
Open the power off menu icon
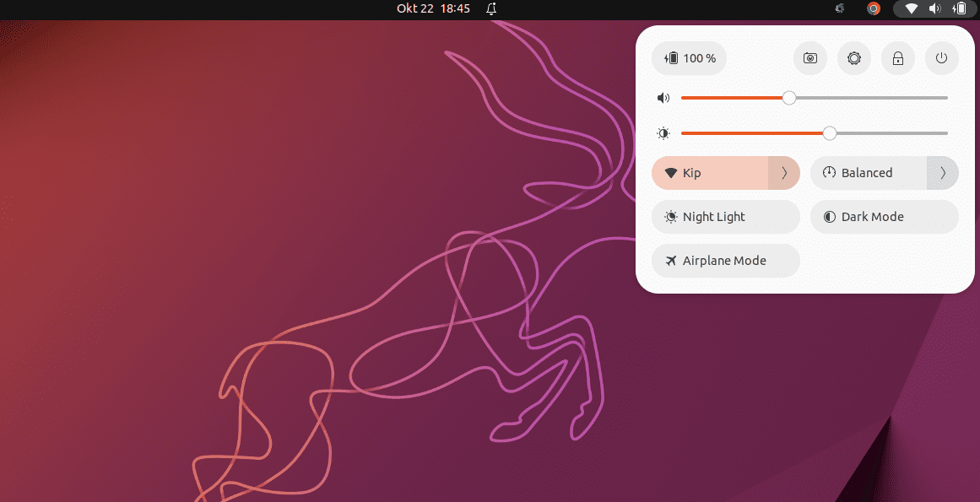pyautogui.click(x=941, y=58)
